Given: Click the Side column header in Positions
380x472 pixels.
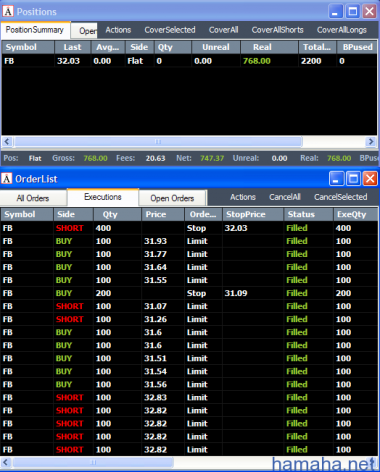Looking at the screenshot, I should tap(139, 47).
